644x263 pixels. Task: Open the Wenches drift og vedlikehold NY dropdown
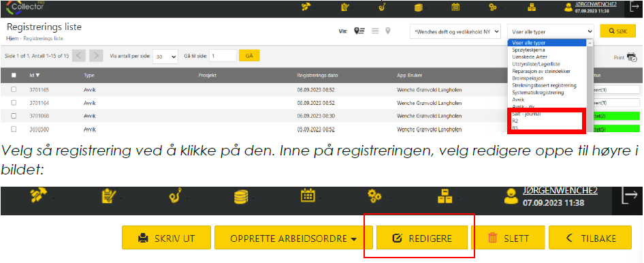(x=456, y=31)
